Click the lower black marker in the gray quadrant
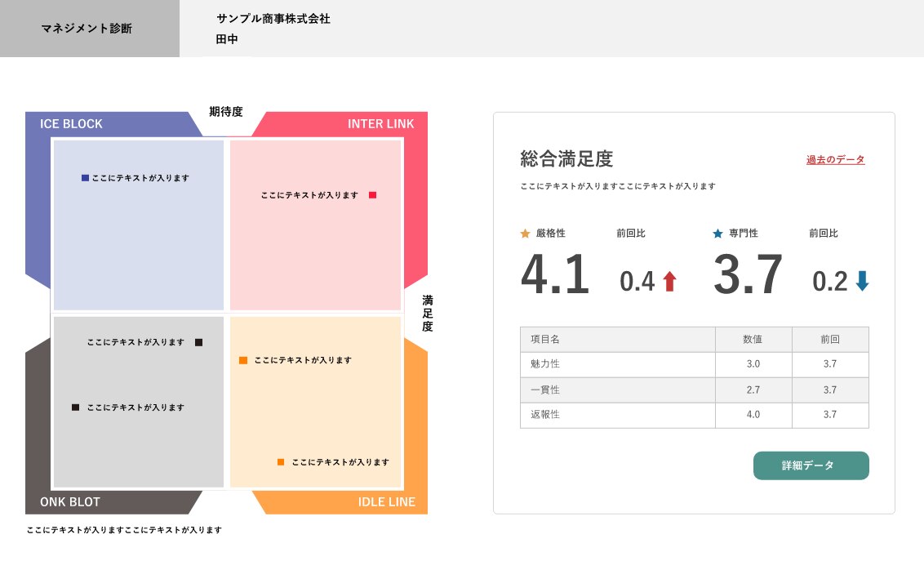The height and width of the screenshot is (570, 924). pos(75,407)
